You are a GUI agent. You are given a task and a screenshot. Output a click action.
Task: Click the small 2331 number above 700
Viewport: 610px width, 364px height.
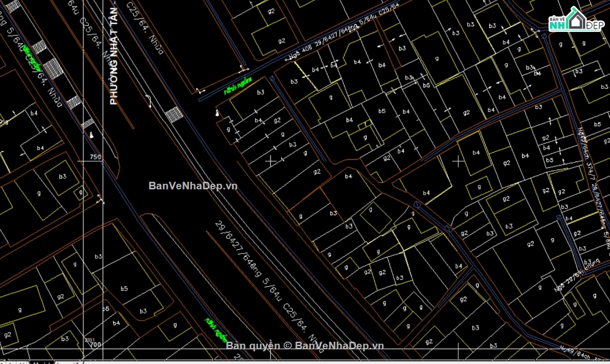click(x=89, y=339)
